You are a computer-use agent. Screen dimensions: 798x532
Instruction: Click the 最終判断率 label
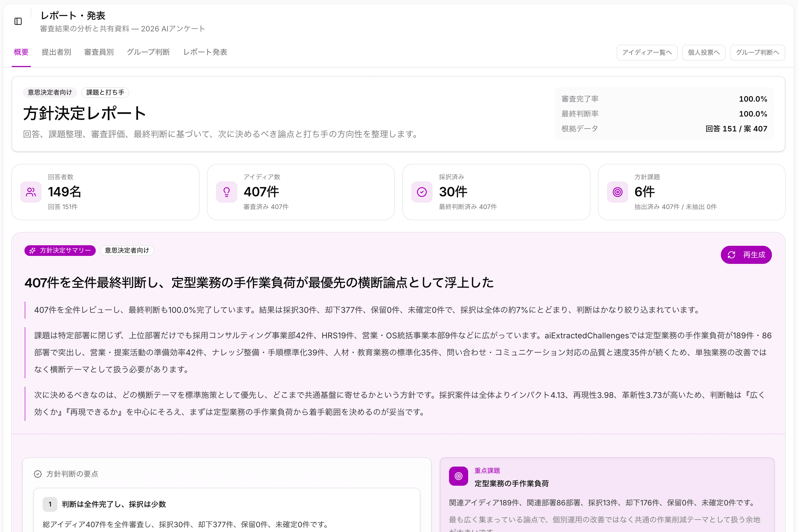point(580,114)
